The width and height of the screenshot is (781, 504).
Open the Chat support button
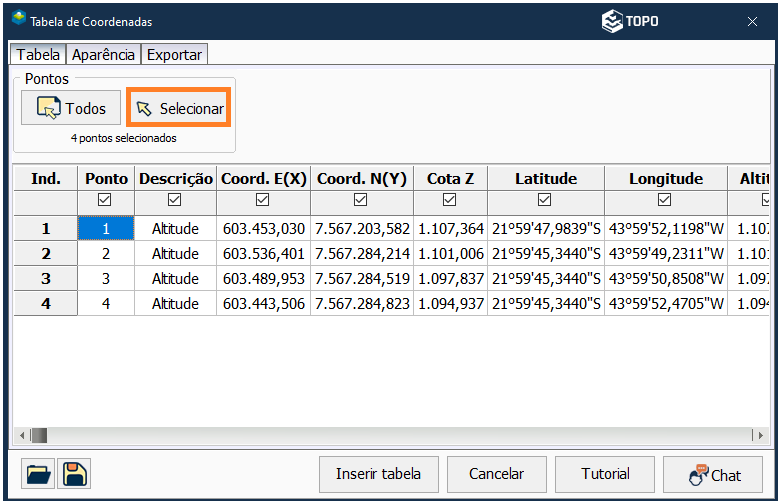715,474
